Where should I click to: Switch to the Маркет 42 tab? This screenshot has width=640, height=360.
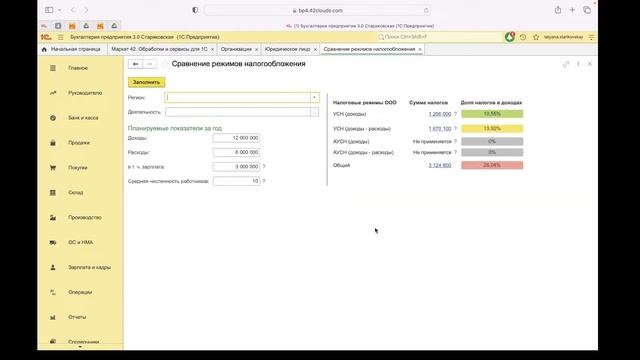pyautogui.click(x=159, y=49)
